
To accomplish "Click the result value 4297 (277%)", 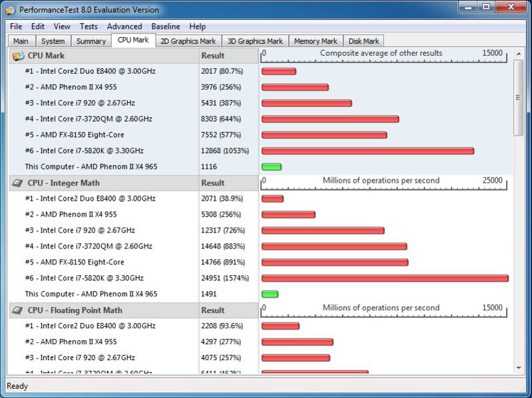I will click(221, 342).
